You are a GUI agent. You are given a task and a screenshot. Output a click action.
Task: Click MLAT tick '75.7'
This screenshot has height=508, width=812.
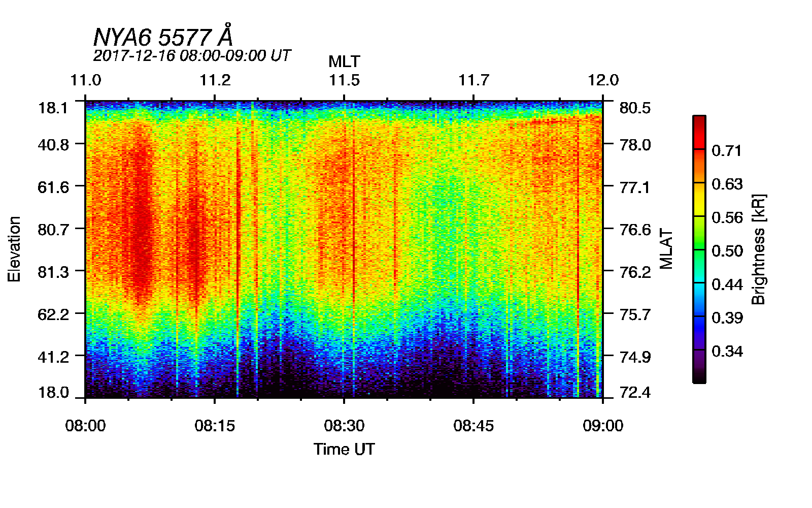[635, 314]
